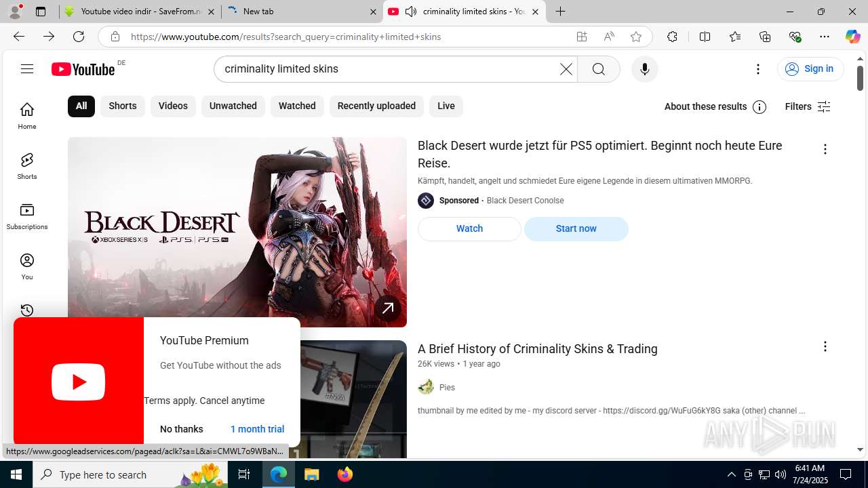Mute the YouTube tab audio
868x488 pixels.
click(411, 12)
